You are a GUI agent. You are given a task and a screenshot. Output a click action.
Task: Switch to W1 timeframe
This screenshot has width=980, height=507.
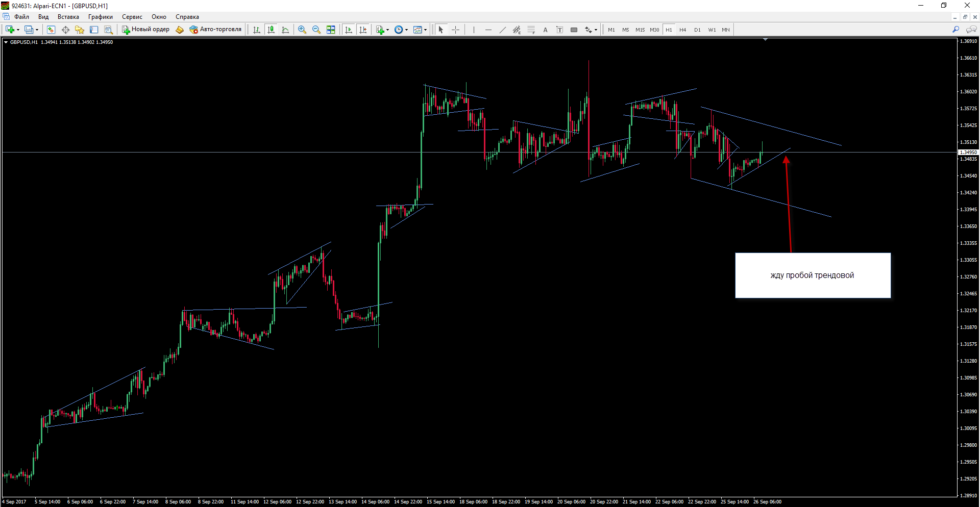click(x=712, y=30)
